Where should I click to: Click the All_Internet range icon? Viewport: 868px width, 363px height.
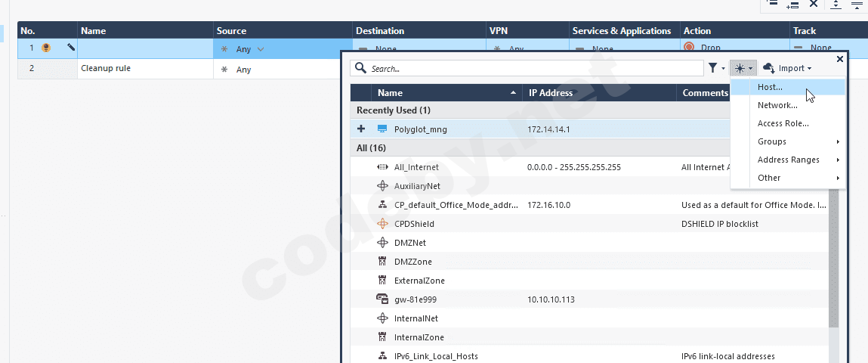coord(382,167)
